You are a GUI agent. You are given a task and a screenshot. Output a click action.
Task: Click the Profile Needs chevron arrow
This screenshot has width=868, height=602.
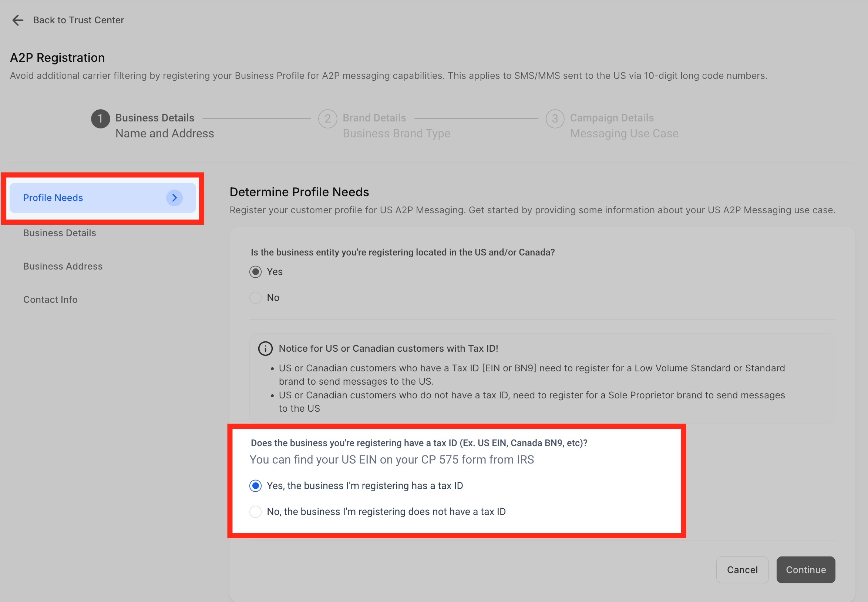[174, 198]
